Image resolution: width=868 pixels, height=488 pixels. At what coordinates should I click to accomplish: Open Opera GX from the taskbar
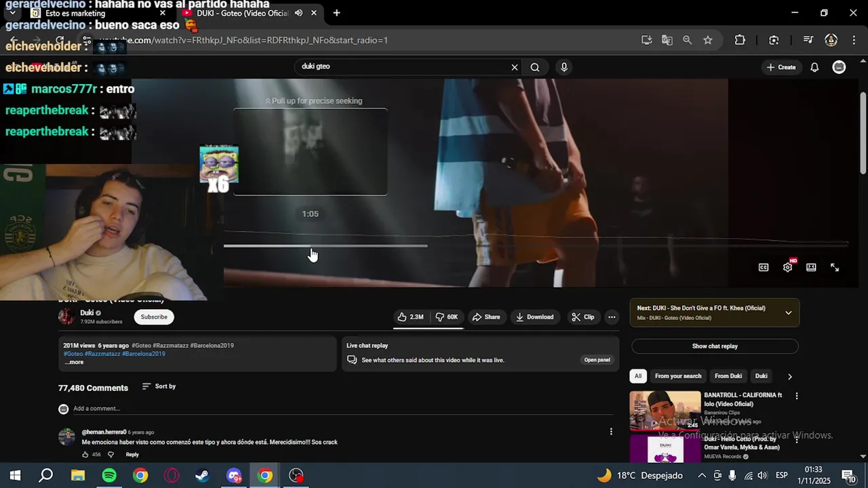[x=172, y=476]
